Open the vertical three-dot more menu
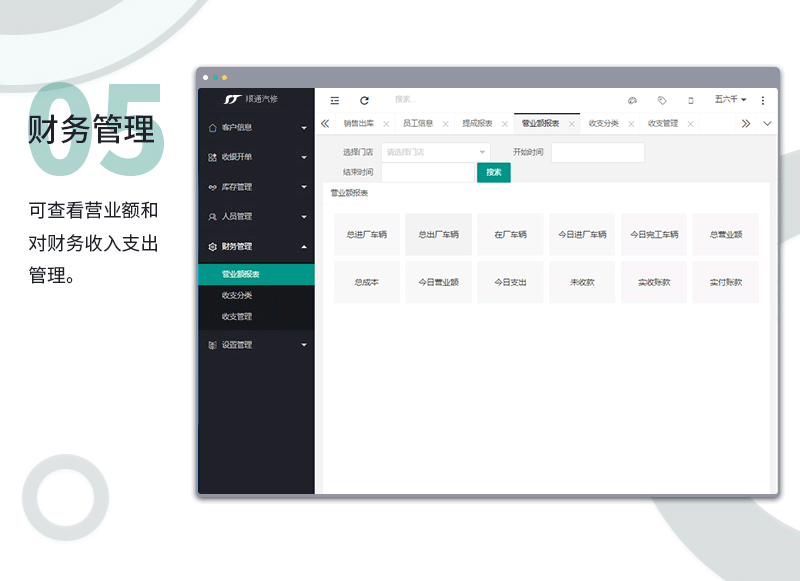Image resolution: width=800 pixels, height=581 pixels. point(763,100)
